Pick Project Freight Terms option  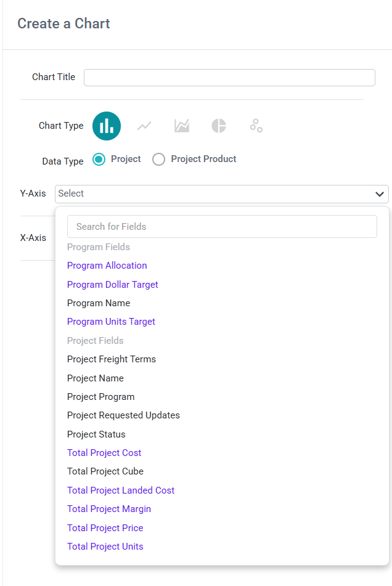[112, 359]
